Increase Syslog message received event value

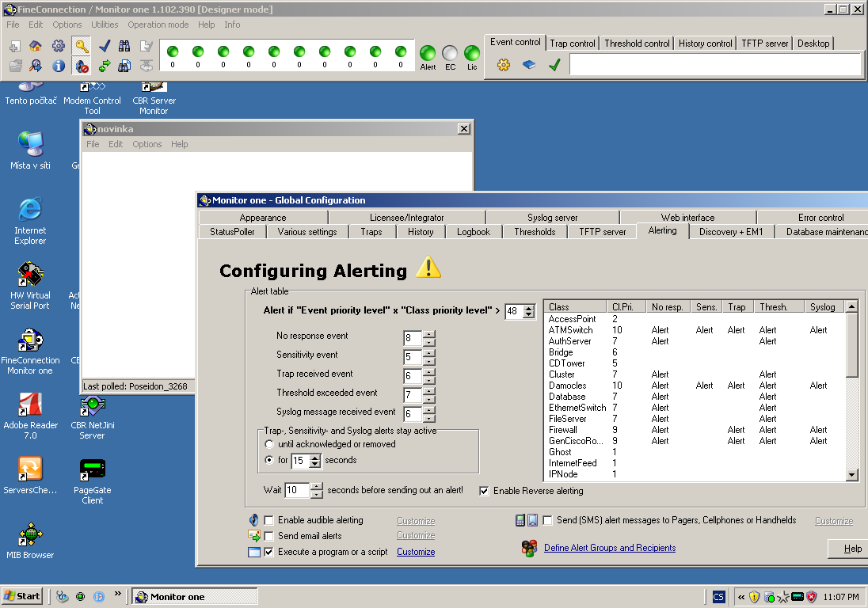click(x=429, y=409)
